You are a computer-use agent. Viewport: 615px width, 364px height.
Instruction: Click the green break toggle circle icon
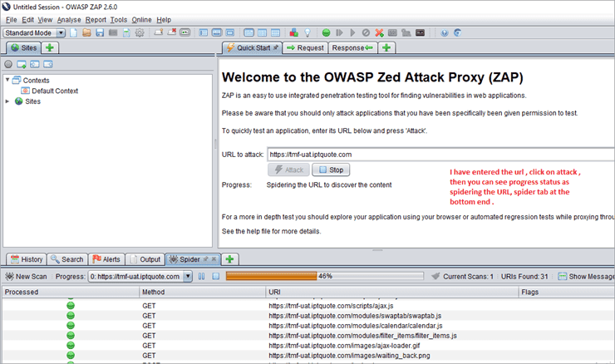click(x=326, y=33)
